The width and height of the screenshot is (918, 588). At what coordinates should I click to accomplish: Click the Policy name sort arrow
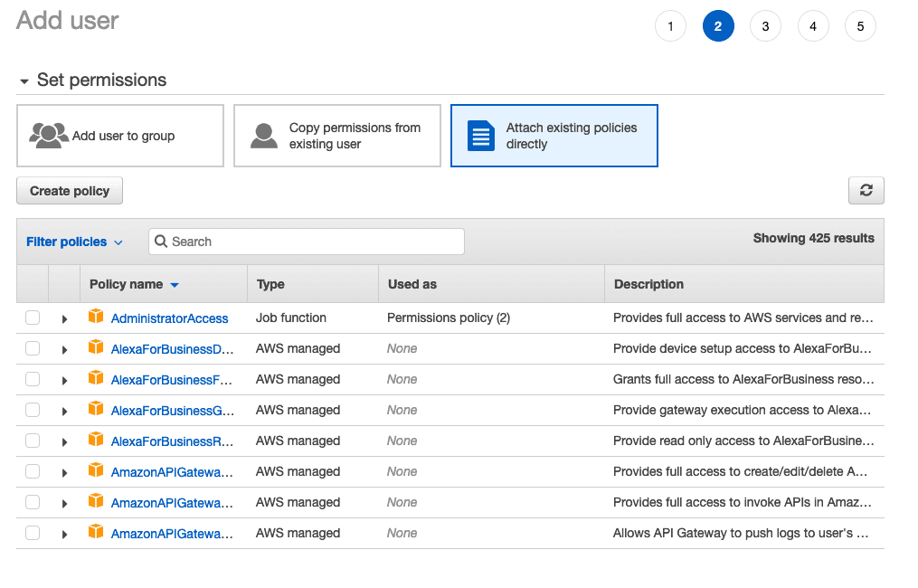click(175, 285)
